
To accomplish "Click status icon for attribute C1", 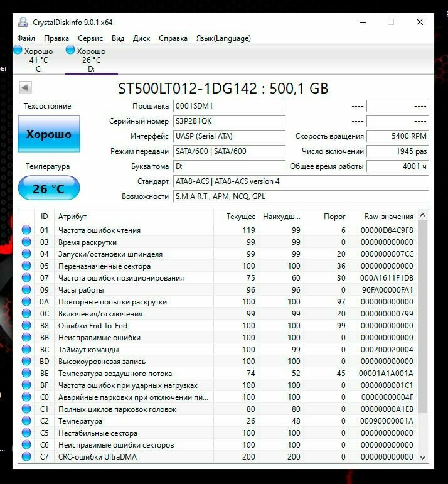I will pos(26,409).
